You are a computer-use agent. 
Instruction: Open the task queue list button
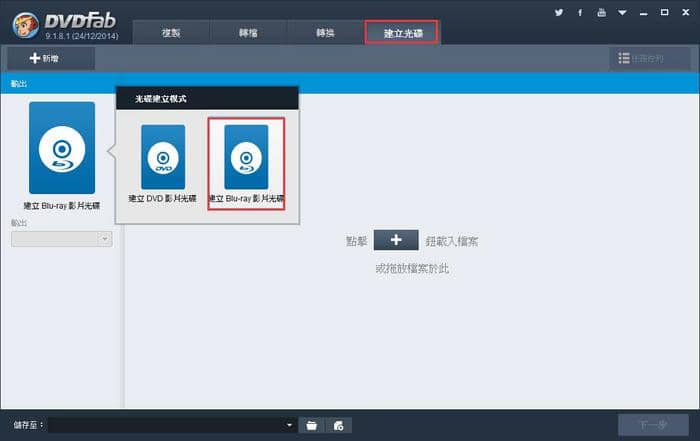(650, 58)
